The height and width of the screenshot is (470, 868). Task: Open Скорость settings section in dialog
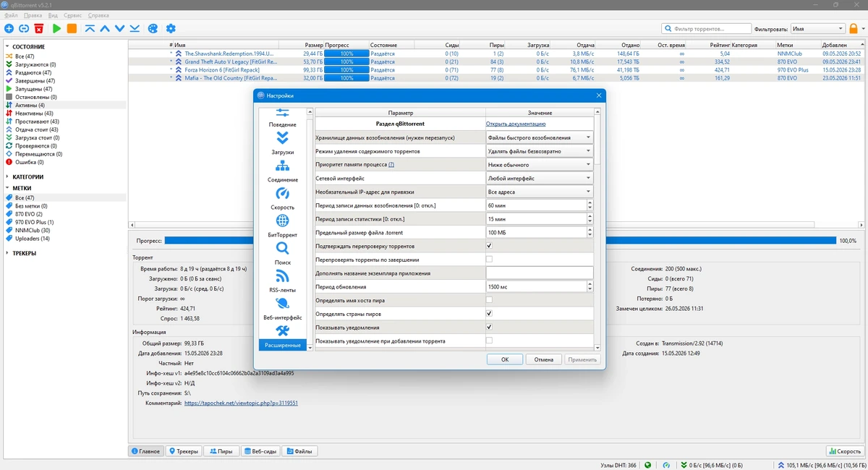click(x=283, y=199)
